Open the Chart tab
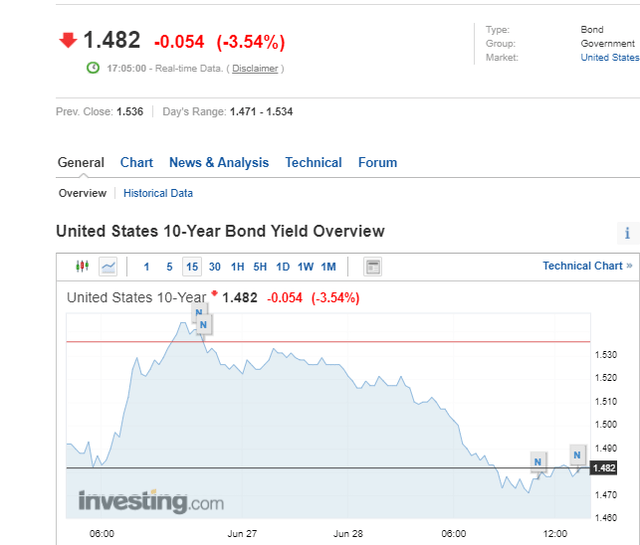The height and width of the screenshot is (545, 640). coord(136,162)
